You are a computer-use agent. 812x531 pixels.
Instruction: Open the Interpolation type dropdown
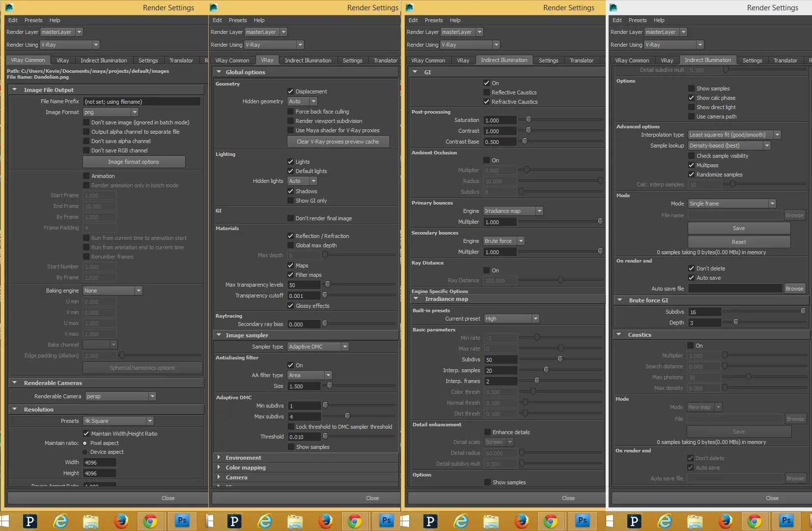point(734,135)
